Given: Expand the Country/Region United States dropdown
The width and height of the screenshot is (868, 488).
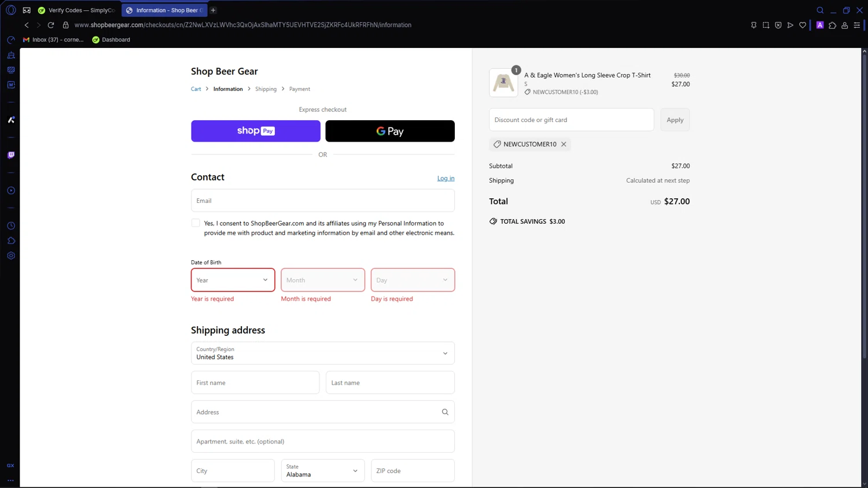Looking at the screenshot, I should tap(323, 353).
